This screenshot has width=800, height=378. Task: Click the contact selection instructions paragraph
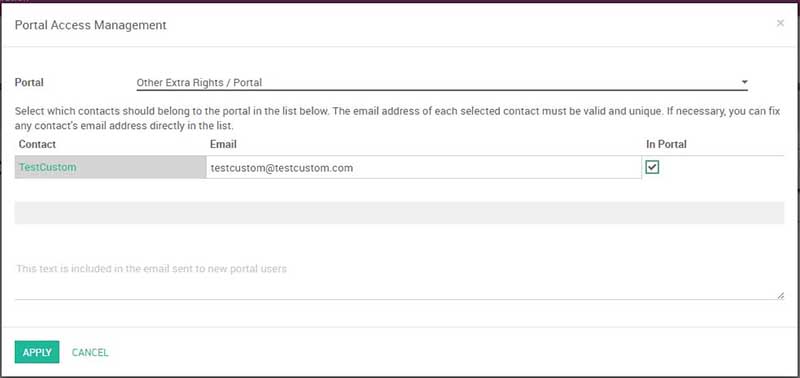(x=397, y=118)
